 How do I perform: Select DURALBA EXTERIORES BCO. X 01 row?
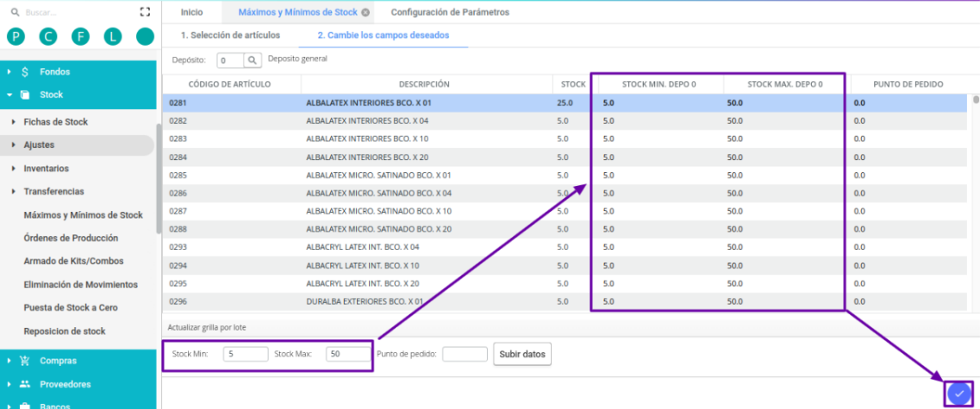coord(565,301)
